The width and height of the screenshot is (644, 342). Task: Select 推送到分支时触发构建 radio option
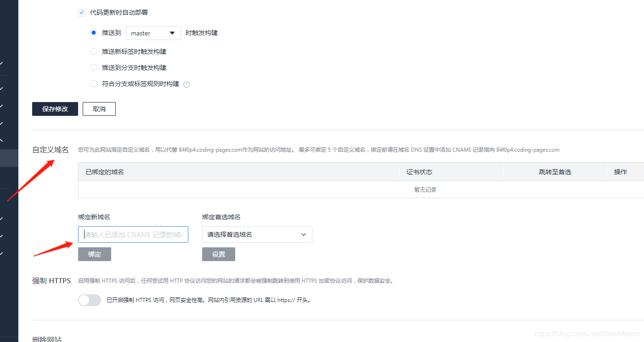coord(94,68)
